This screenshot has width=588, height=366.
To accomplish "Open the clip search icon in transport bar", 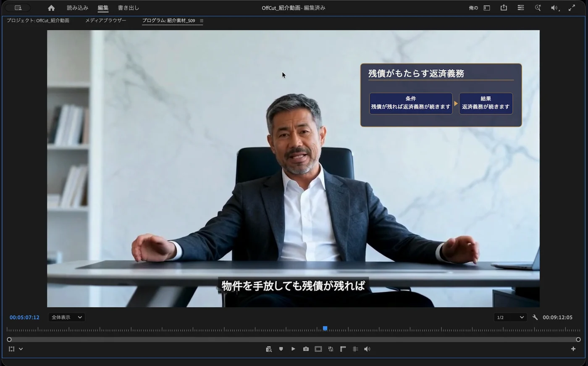I will (269, 349).
